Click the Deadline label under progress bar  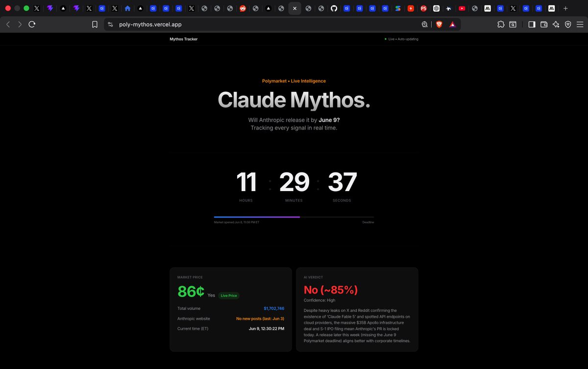(x=368, y=222)
